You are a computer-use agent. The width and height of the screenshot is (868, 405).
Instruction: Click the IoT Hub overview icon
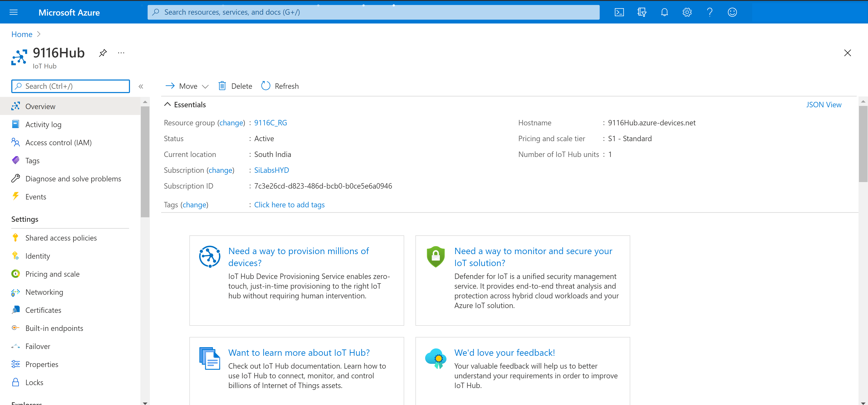pos(17,106)
